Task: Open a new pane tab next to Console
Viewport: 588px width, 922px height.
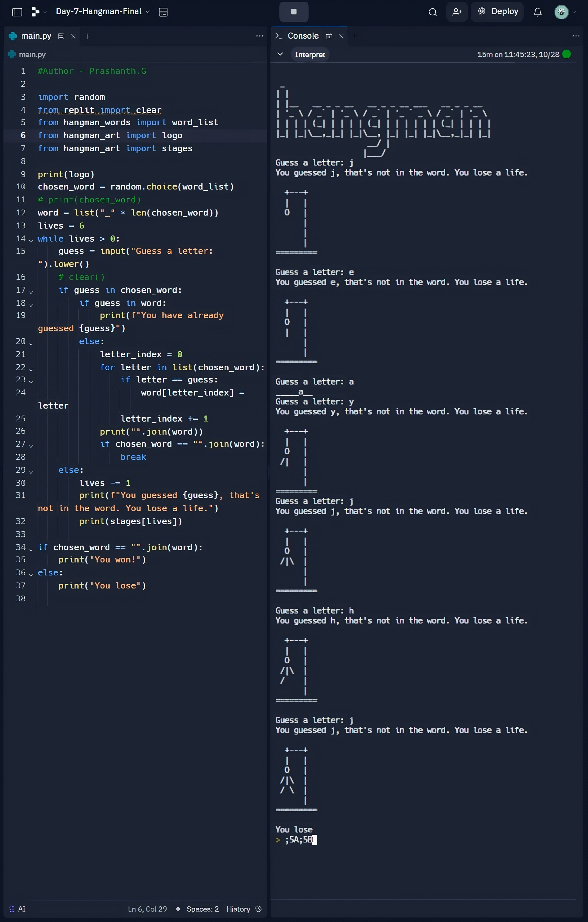Action: click(x=355, y=36)
